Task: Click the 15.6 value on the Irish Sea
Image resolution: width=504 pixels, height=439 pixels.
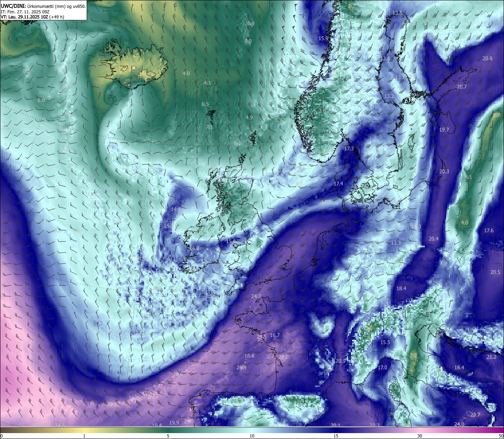Action: tap(231, 241)
